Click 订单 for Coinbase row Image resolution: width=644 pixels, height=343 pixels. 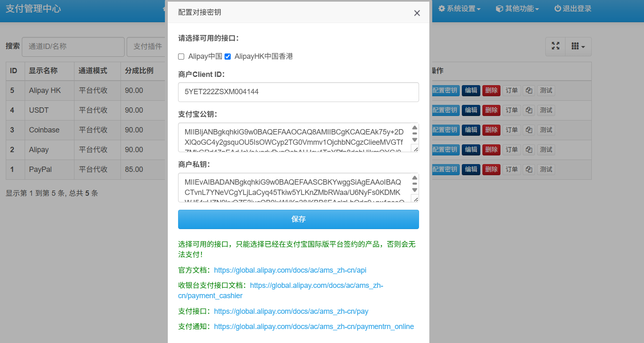coord(512,130)
